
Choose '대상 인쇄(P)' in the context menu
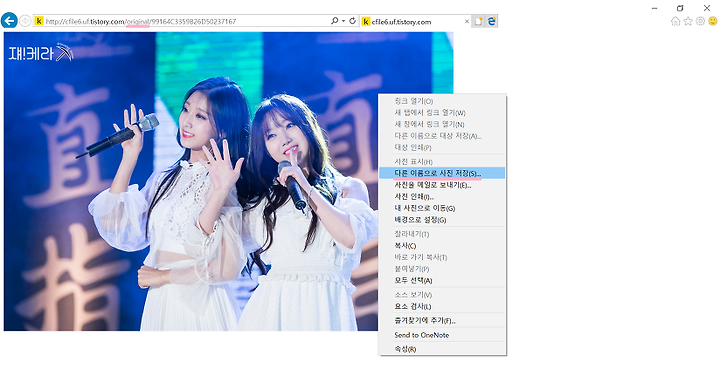[x=442, y=147]
